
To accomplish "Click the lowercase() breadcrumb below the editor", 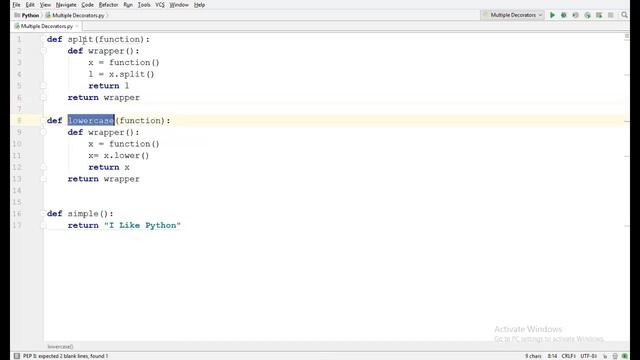I will click(x=60, y=347).
